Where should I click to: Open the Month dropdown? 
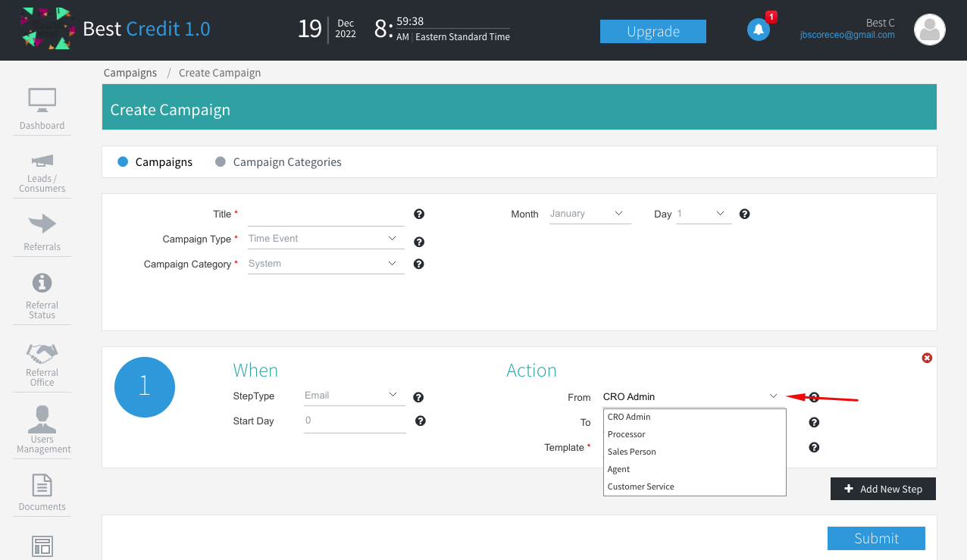(x=590, y=214)
